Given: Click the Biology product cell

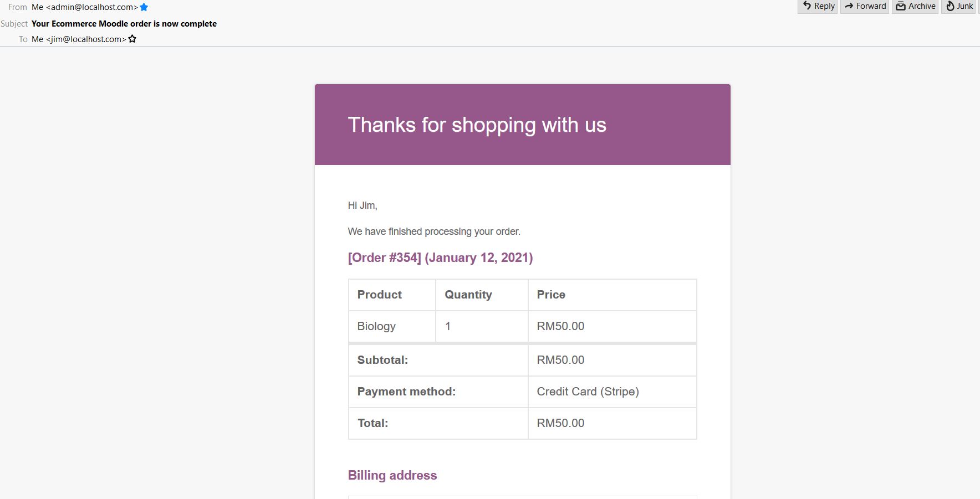Looking at the screenshot, I should click(376, 326).
